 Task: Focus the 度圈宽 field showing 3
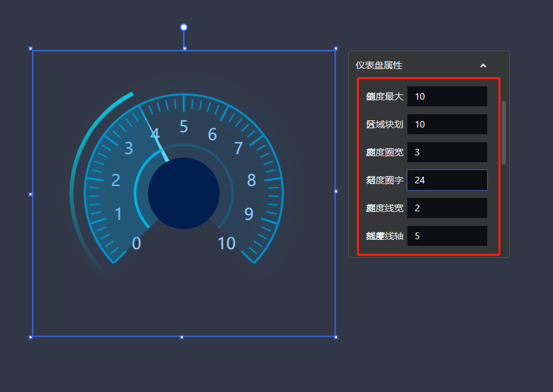[447, 152]
